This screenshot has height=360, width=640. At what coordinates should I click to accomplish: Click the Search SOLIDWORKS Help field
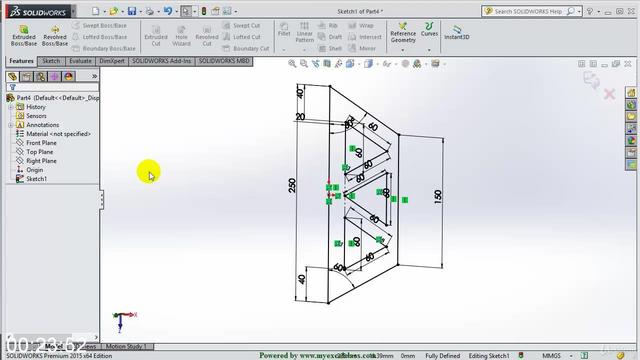coord(527,11)
